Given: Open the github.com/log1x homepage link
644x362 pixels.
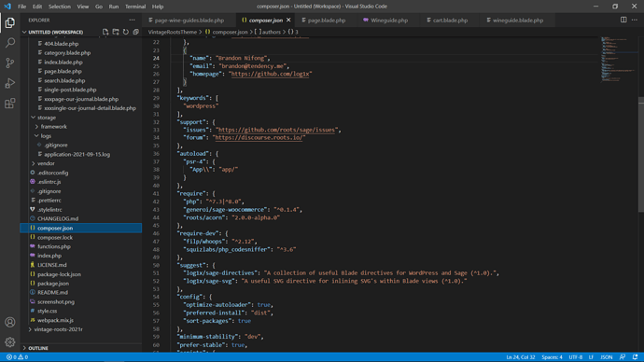Looking at the screenshot, I should point(270,74).
